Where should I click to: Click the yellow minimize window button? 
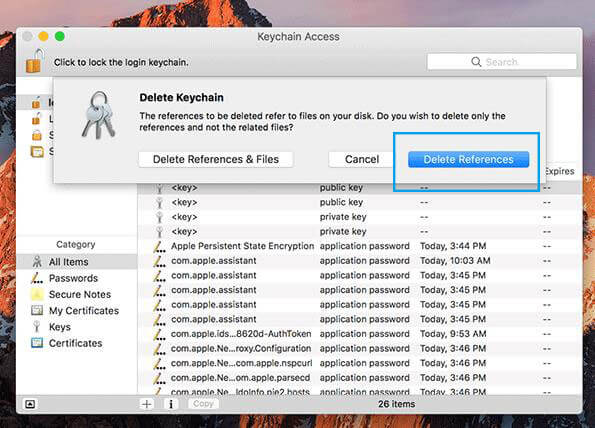pyautogui.click(x=43, y=36)
